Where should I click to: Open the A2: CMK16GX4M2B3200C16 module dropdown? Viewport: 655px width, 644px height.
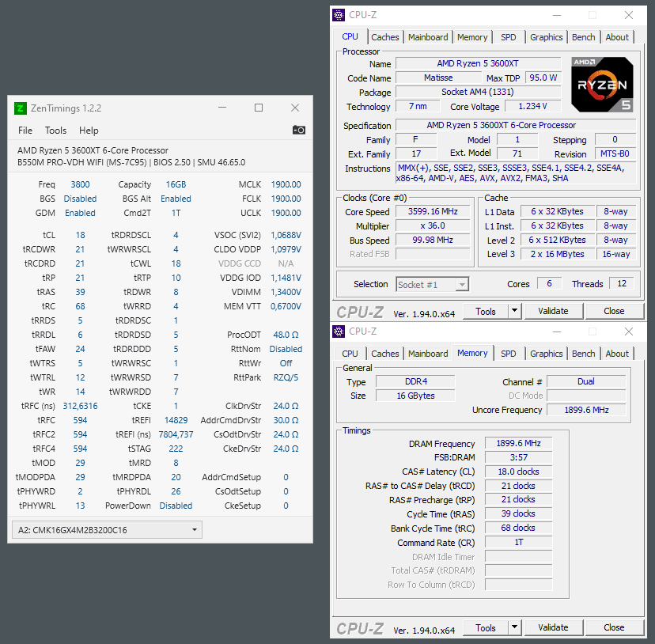107,529
